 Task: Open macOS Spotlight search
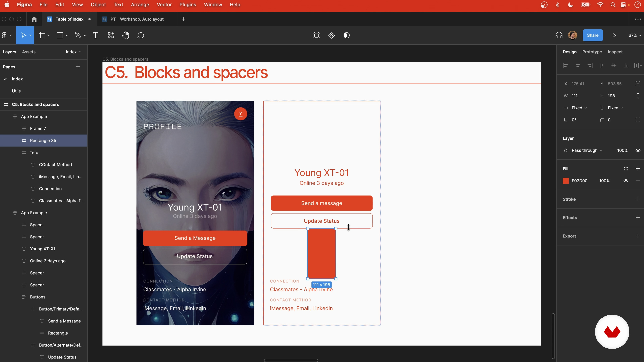pyautogui.click(x=613, y=5)
